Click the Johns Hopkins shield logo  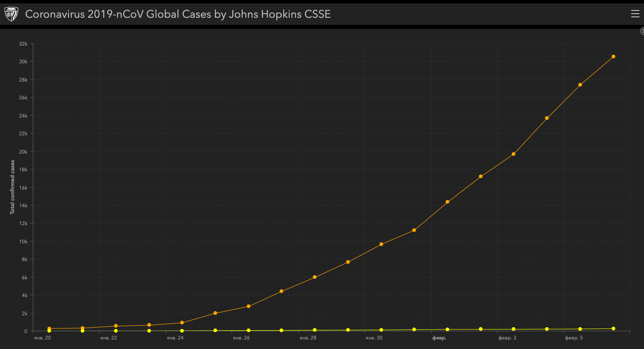coord(11,14)
